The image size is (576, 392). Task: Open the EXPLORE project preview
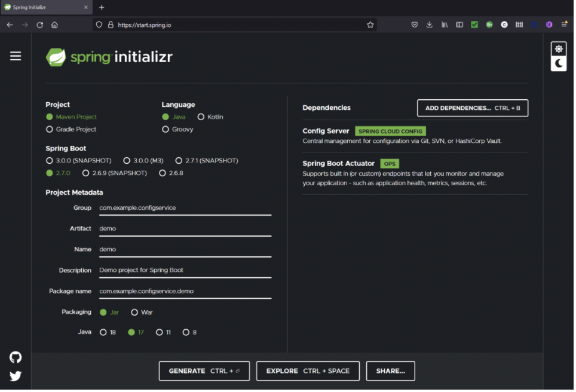coord(307,370)
